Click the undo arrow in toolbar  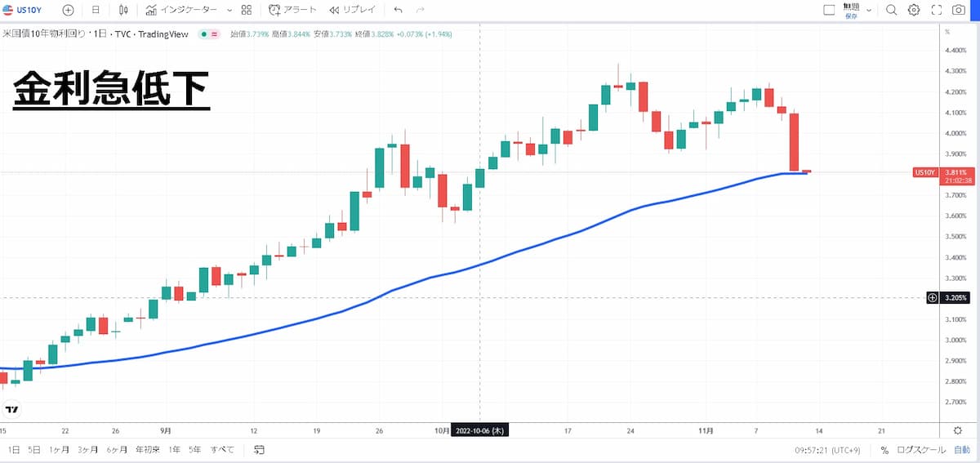coord(398,11)
